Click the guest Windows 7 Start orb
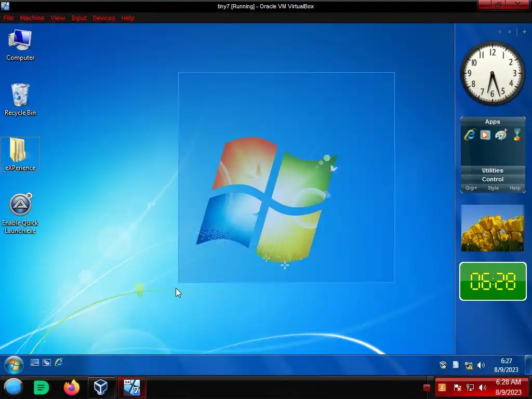 point(14,365)
